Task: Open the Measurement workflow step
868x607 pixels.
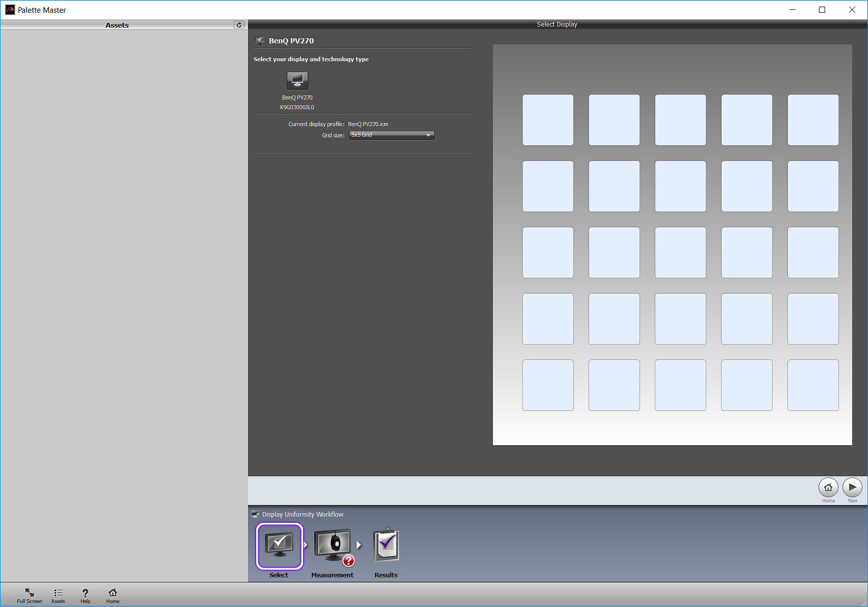Action: tap(332, 544)
